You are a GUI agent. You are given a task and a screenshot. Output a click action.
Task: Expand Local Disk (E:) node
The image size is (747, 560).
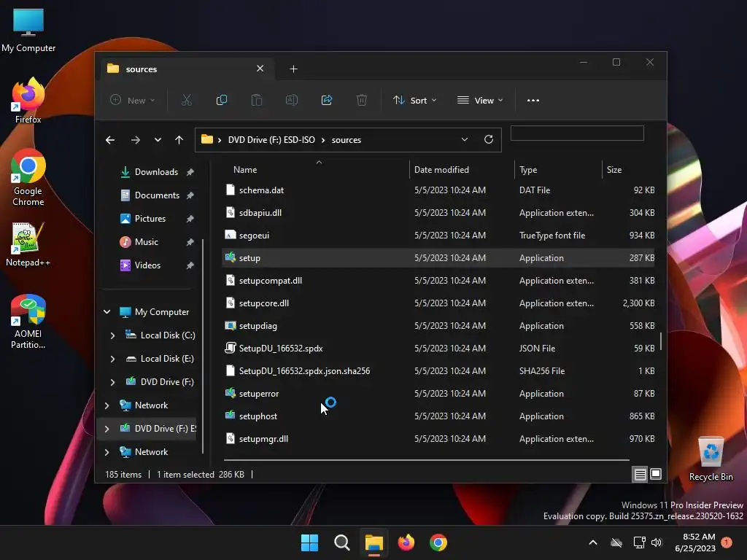tap(112, 359)
